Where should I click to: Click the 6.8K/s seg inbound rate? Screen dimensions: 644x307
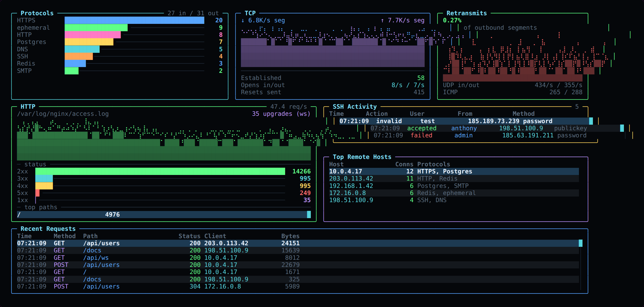coord(263,20)
